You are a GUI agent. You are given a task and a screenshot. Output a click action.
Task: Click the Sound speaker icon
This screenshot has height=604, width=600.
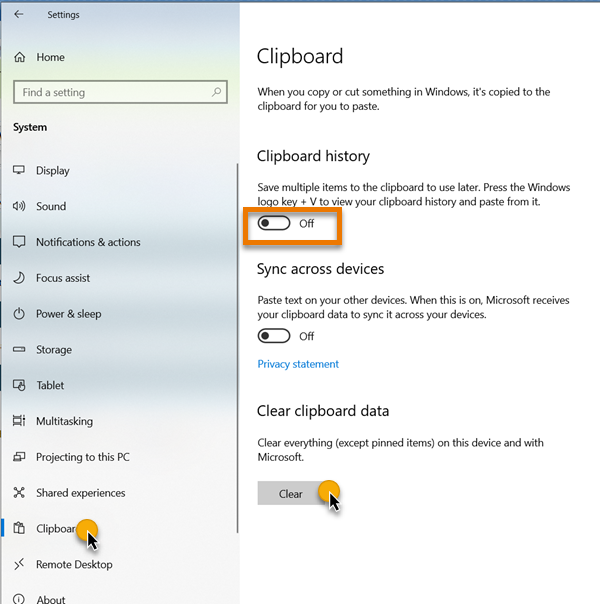point(19,206)
